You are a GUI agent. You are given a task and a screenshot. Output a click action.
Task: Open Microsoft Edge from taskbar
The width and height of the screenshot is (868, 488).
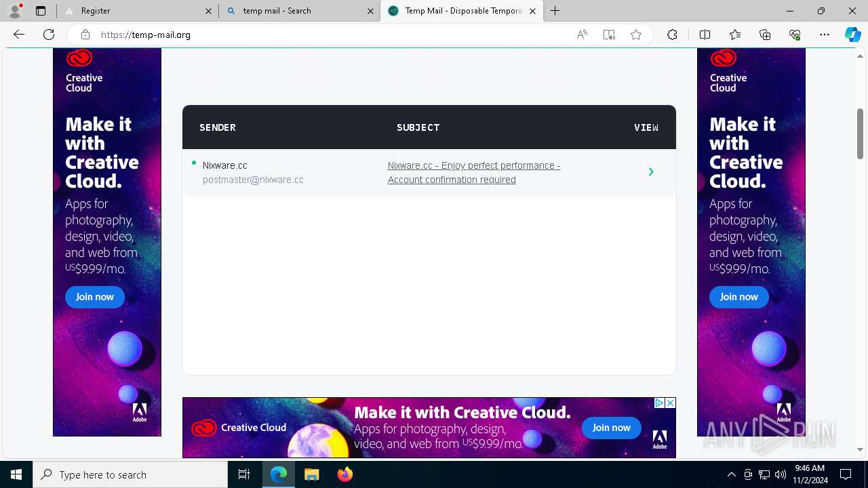(279, 474)
